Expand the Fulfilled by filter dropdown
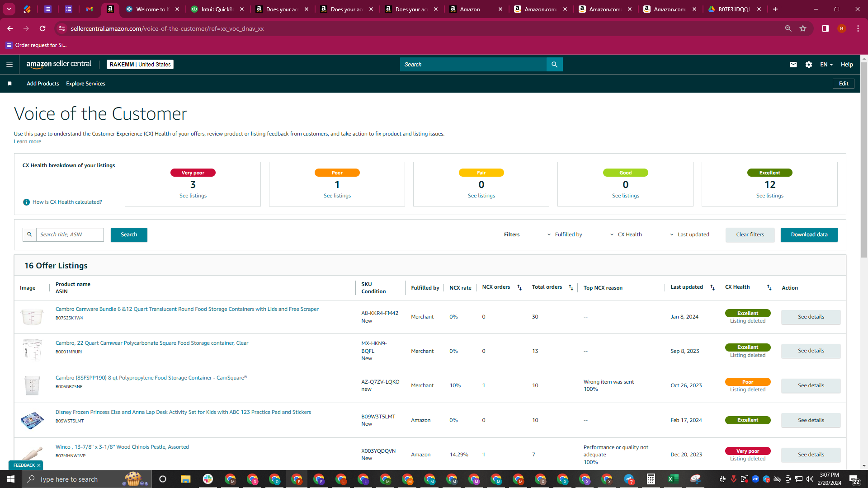 565,235
